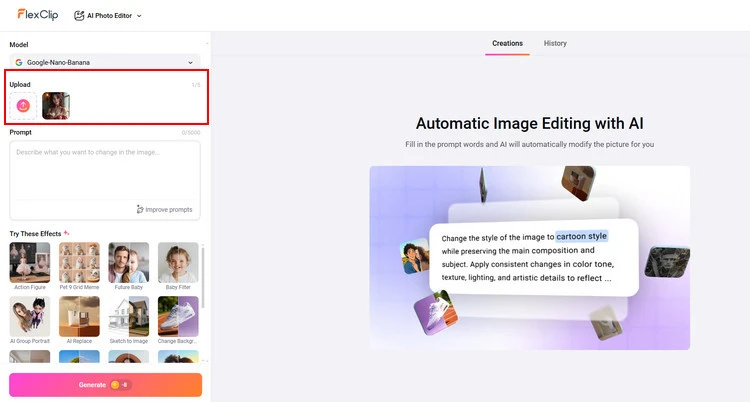Click the coin icon on Generate
This screenshot has width=750, height=402.
tap(115, 385)
